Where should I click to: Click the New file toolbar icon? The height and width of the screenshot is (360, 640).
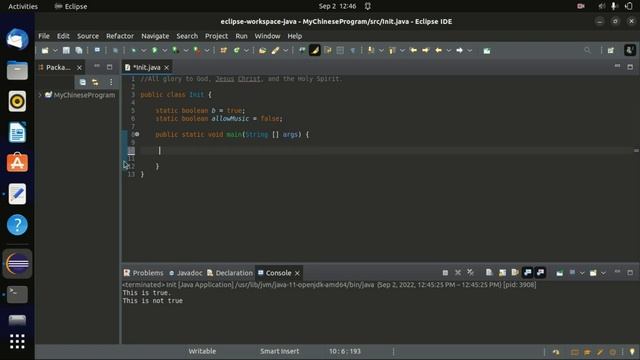[45, 51]
